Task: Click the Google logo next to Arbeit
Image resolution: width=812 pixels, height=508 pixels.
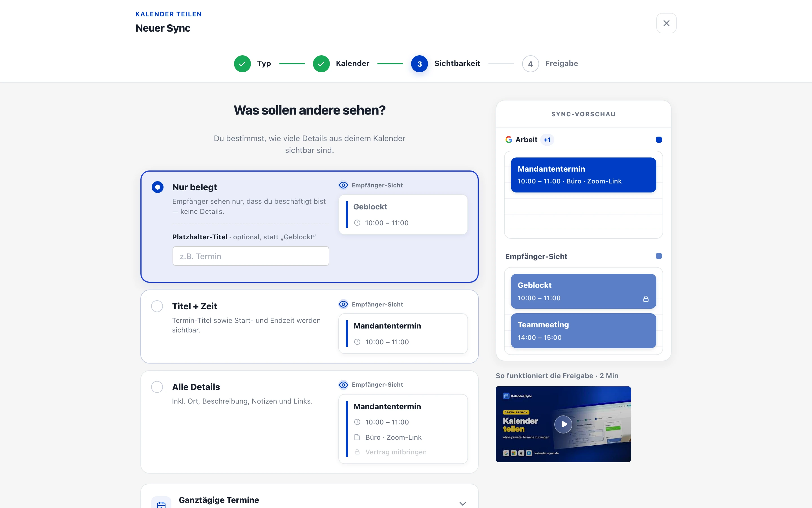Action: [x=509, y=139]
